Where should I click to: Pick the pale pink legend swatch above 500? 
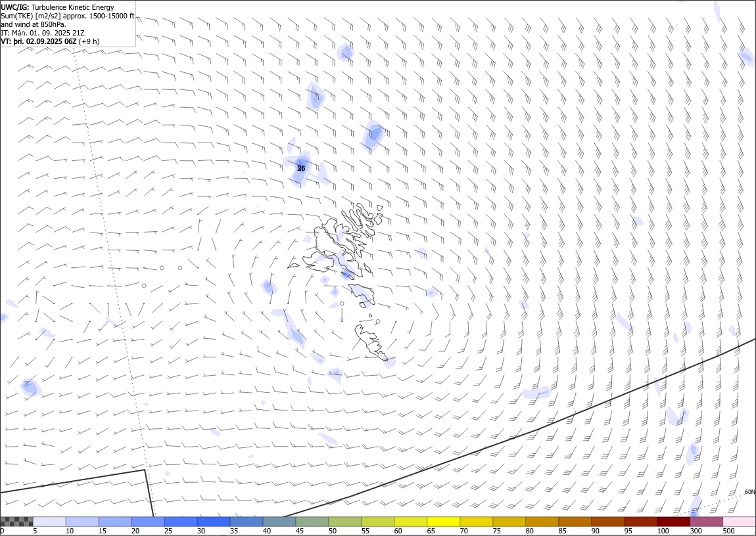[x=739, y=522]
